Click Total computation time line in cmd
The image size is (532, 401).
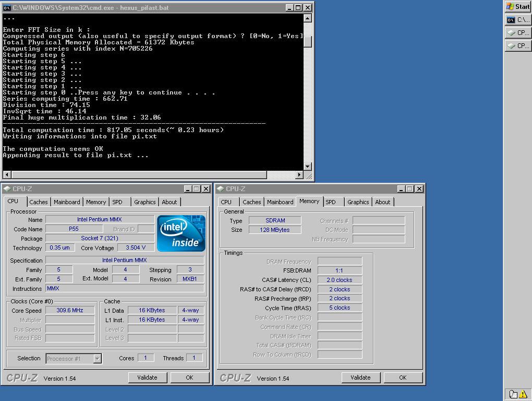tap(113, 130)
